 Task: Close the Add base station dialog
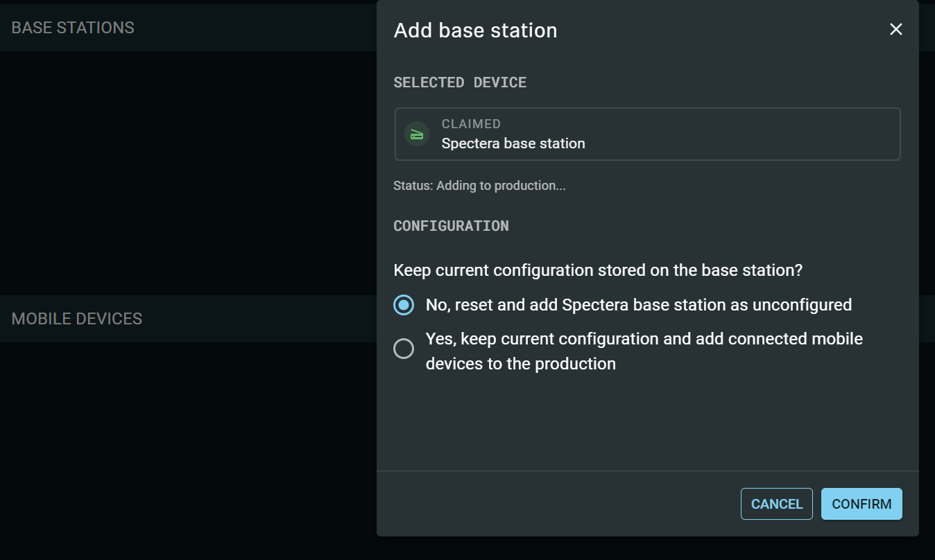coord(895,29)
